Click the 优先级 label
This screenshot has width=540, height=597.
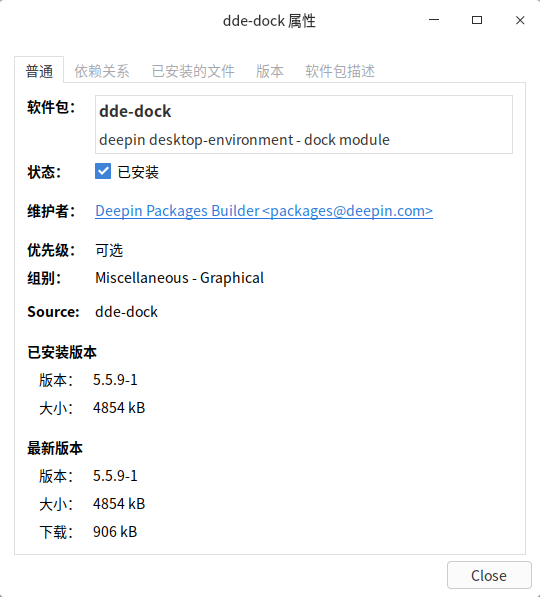click(x=51, y=250)
